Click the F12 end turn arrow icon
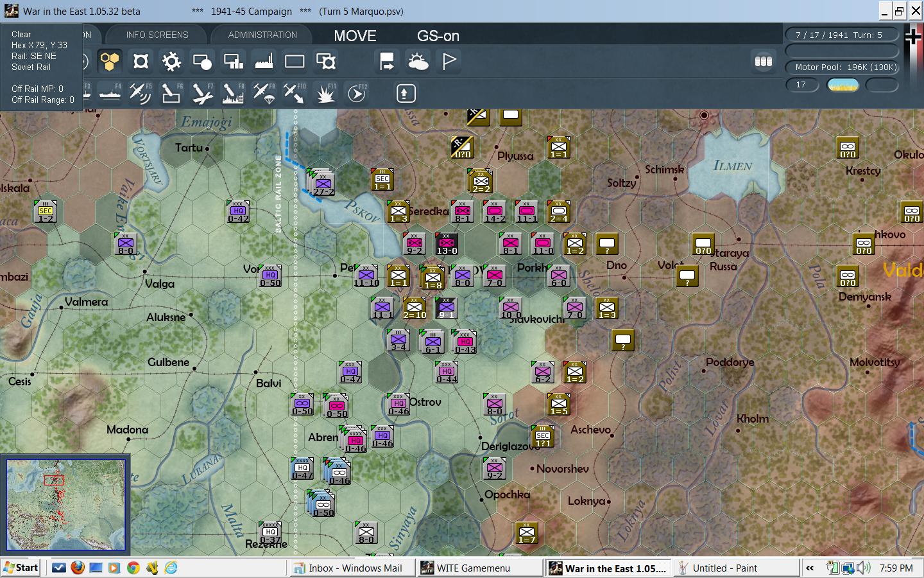Viewport: 924px width, 578px height. pos(356,94)
